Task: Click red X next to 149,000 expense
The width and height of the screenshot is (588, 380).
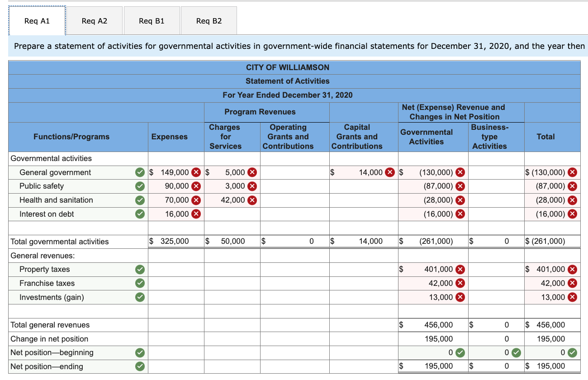Action: [x=196, y=172]
